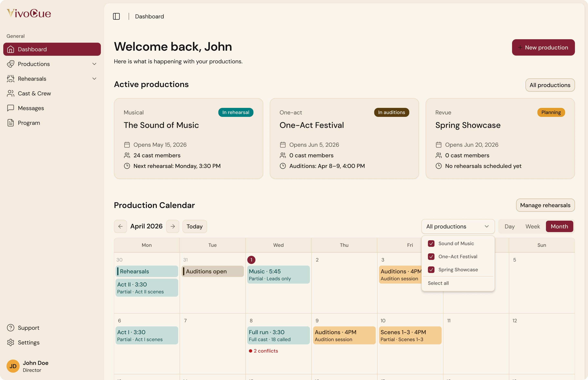Uncheck the One-Act Festival checkbox
Image resolution: width=588 pixels, height=380 pixels.
coord(431,257)
